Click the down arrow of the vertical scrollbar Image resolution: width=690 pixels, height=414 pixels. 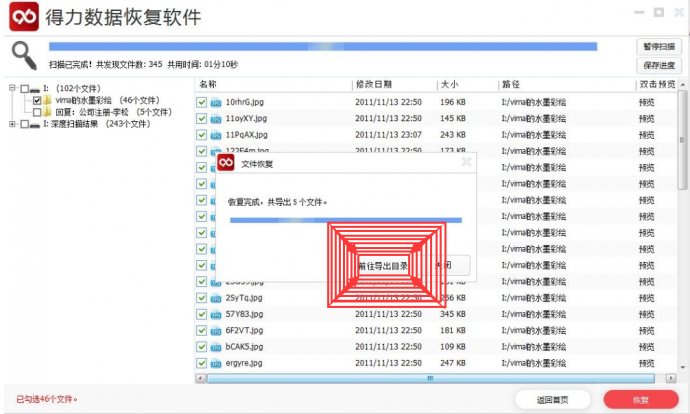(683, 367)
